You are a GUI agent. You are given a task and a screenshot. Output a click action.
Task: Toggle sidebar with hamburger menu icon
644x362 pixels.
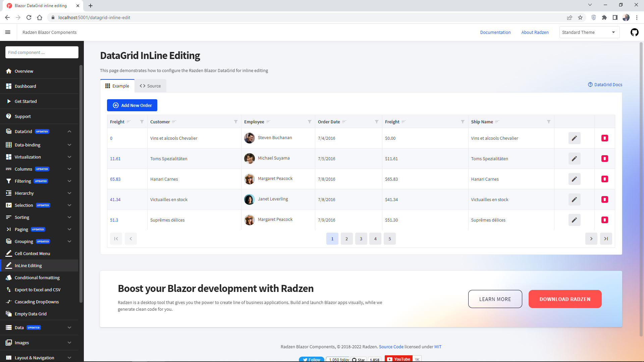coord(8,33)
